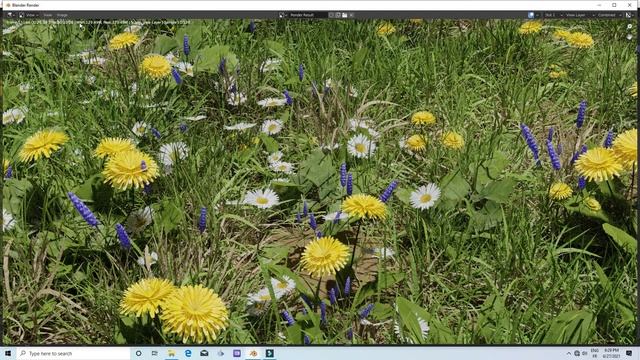
Task: Click the network icon in system tray
Action: (x=577, y=353)
